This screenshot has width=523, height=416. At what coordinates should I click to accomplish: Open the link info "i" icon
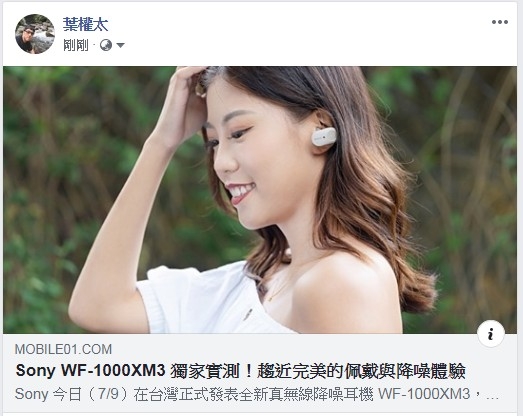tap(490, 334)
